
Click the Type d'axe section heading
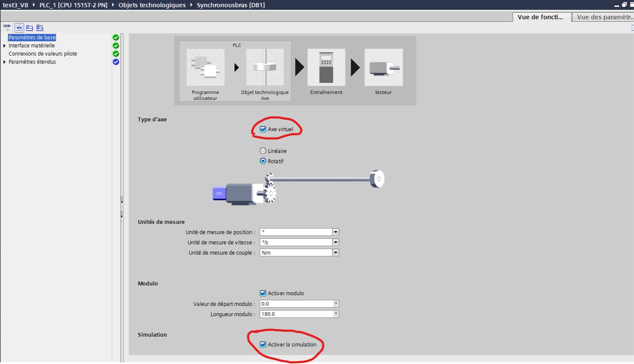click(x=152, y=120)
